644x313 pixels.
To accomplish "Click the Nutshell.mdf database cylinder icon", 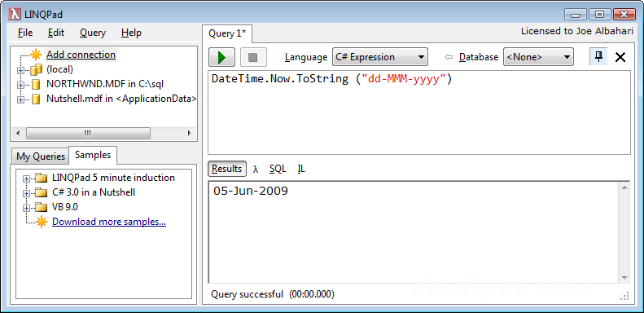I will (36, 99).
